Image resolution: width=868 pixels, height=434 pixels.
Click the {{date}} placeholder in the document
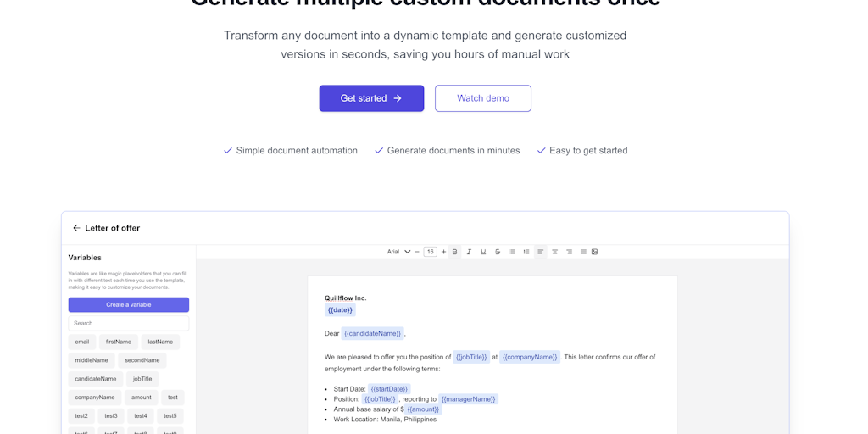(340, 310)
